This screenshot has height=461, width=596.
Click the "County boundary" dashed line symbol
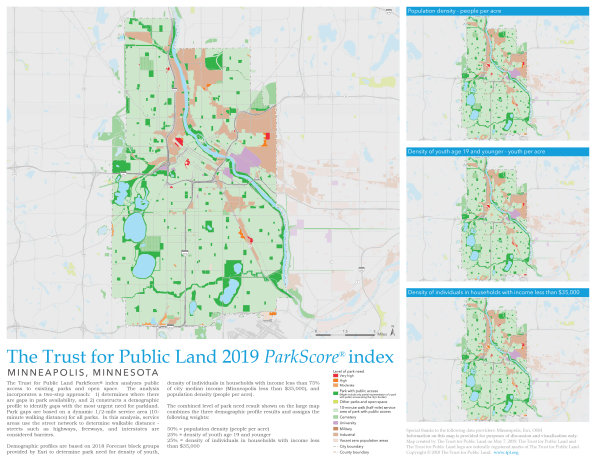coord(335,452)
